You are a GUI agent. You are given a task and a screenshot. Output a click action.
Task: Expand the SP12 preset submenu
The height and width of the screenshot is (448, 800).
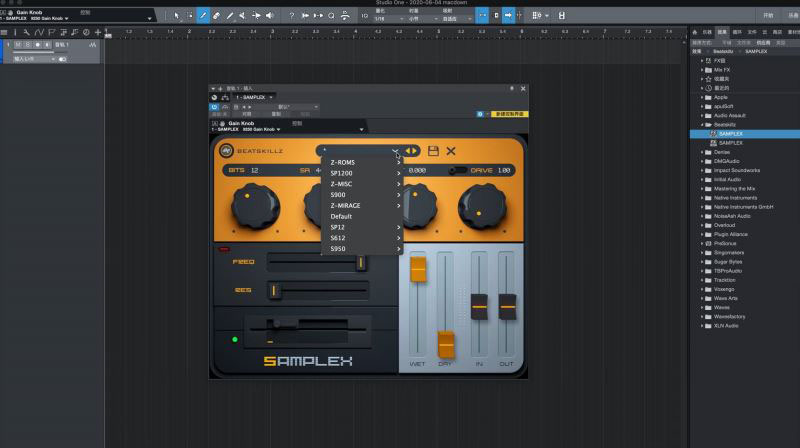pos(362,227)
